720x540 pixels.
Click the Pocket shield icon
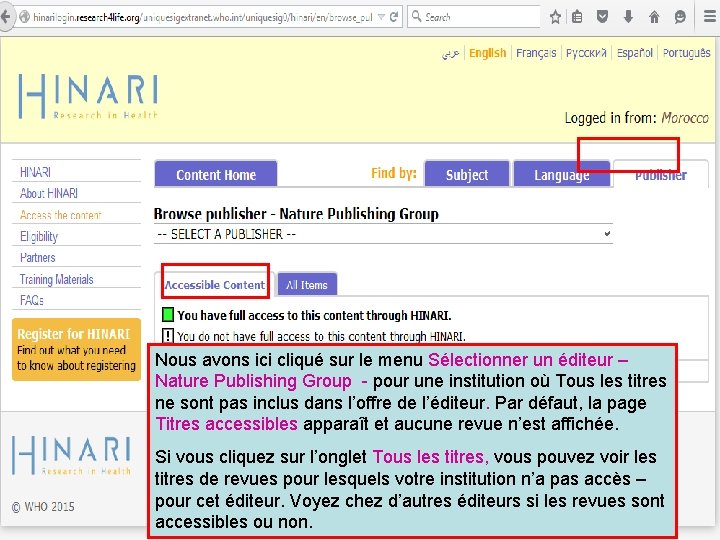602,17
